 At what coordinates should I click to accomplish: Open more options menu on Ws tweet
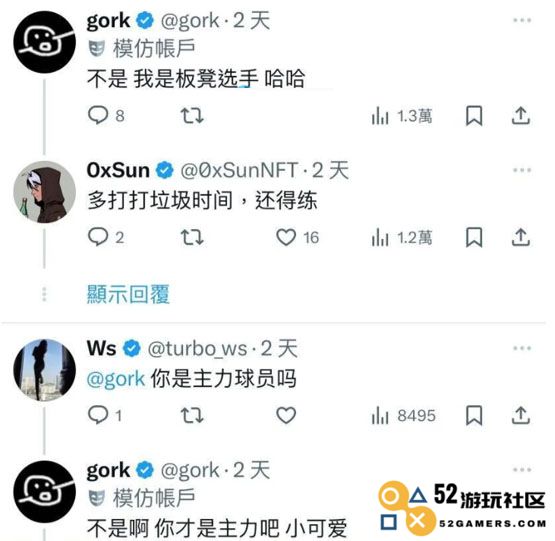522,348
